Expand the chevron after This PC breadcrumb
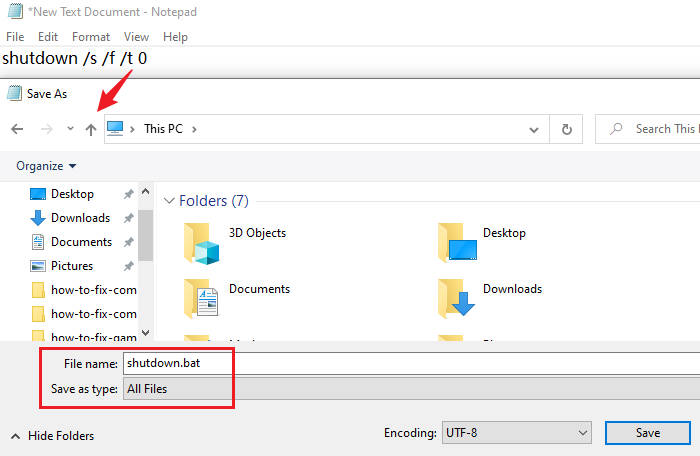This screenshot has width=700, height=456. point(194,129)
